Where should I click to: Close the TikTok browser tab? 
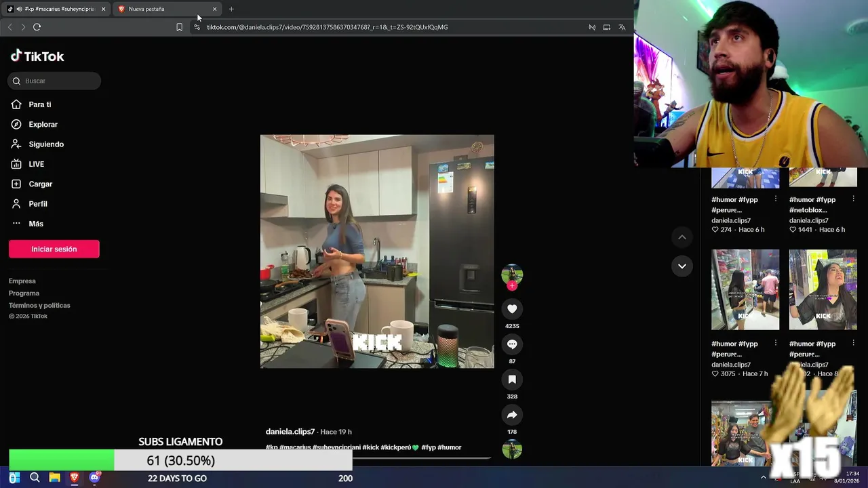103,9
